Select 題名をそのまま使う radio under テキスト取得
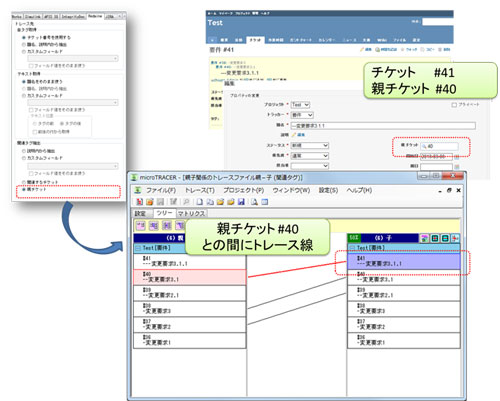Screen dimensions: 500x401 point(24,81)
